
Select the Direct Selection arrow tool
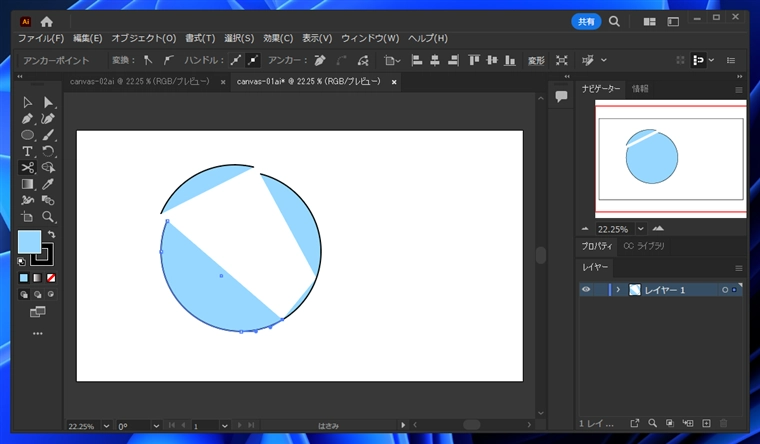point(47,102)
